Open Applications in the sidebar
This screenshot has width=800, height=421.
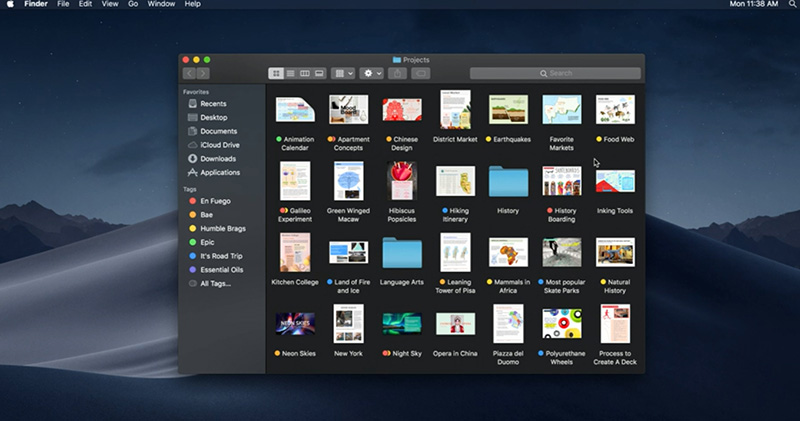tap(220, 173)
